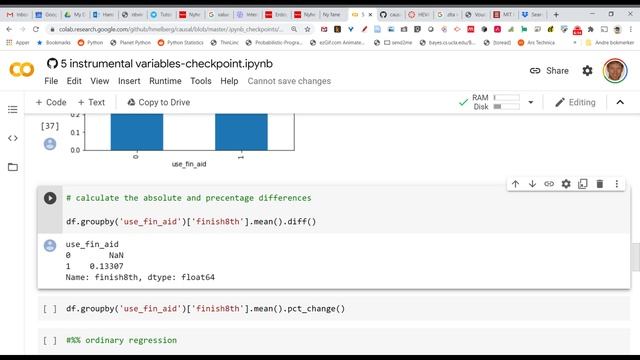Close the active Colab tab
Screen dimensions: 640x360
[x=370, y=15]
